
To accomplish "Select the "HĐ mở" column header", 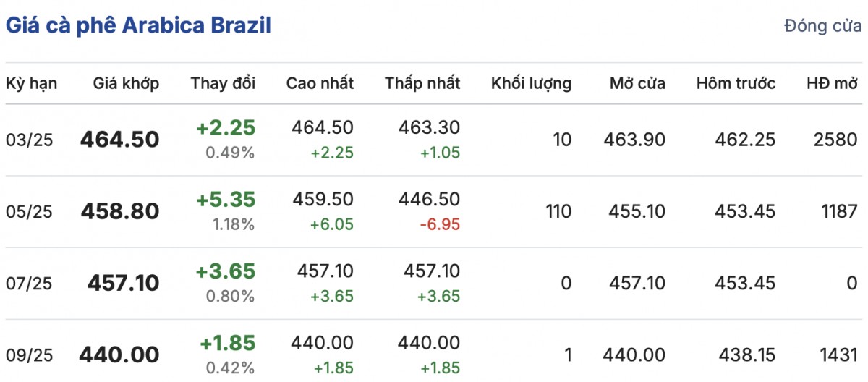I will click(832, 83).
